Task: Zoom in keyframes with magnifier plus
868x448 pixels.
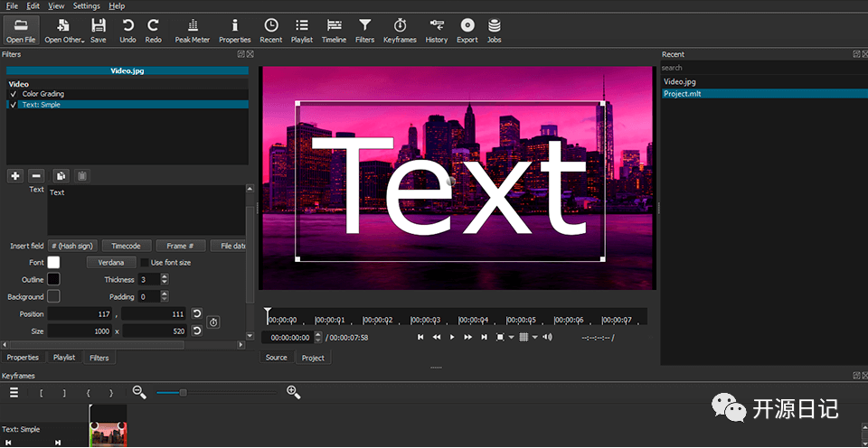Action: point(293,392)
